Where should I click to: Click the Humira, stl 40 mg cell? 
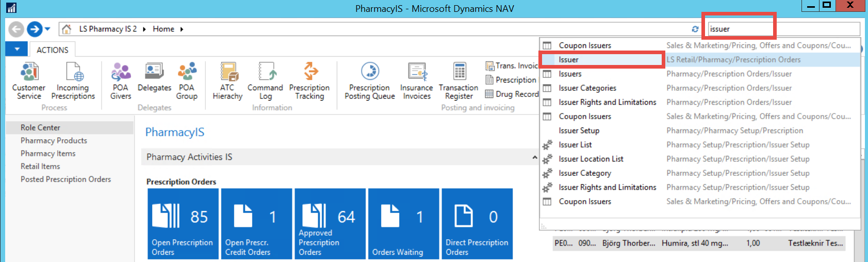pyautogui.click(x=695, y=243)
